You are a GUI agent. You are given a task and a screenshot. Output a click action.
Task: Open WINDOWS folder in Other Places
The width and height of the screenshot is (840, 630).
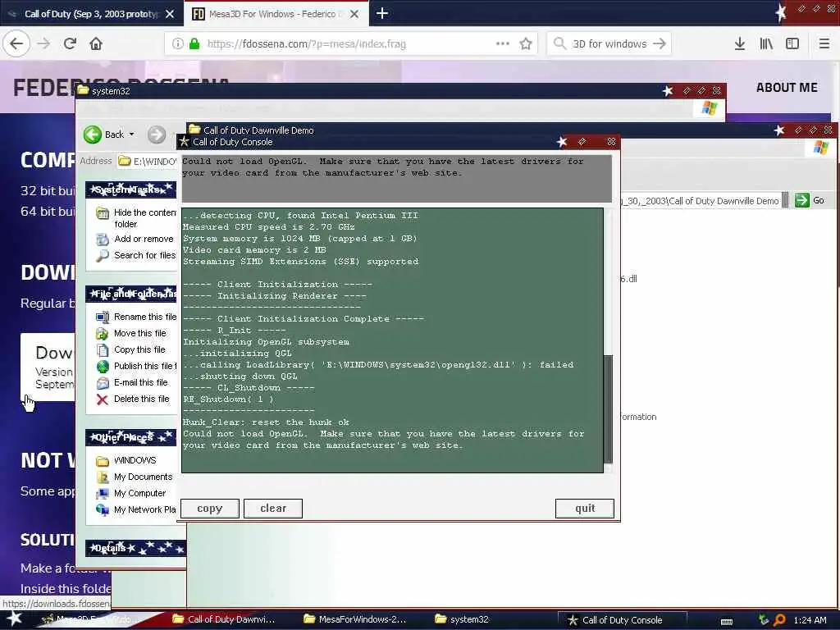pyautogui.click(x=126, y=461)
